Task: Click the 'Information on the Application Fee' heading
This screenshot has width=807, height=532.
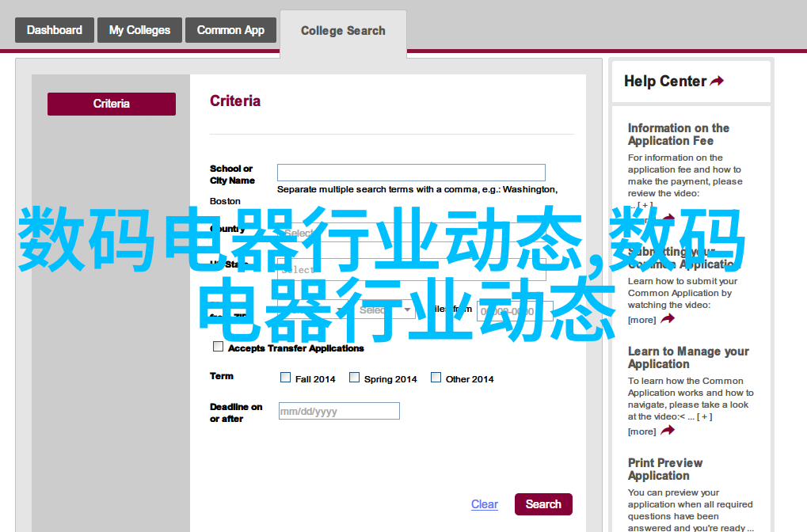Action: (679, 135)
